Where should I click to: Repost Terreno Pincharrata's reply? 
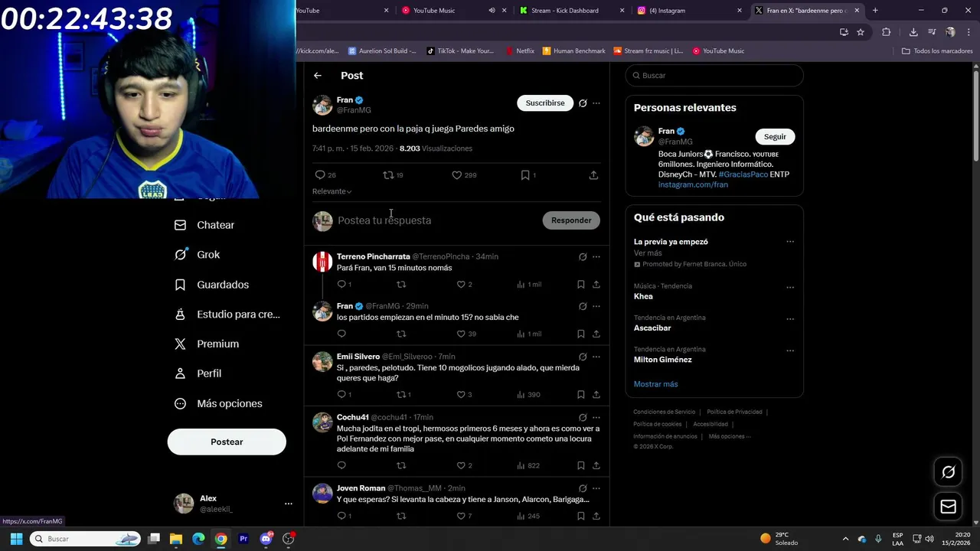[401, 285]
